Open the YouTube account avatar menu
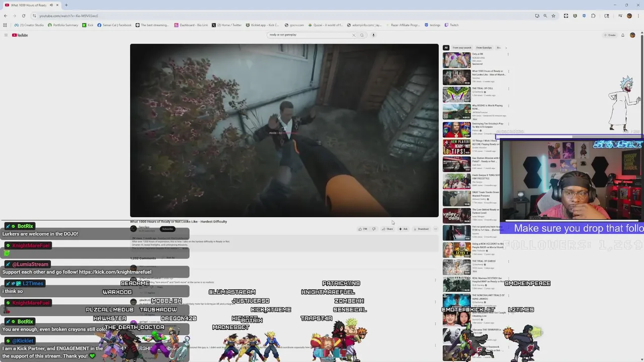The width and height of the screenshot is (644, 362). [x=632, y=35]
